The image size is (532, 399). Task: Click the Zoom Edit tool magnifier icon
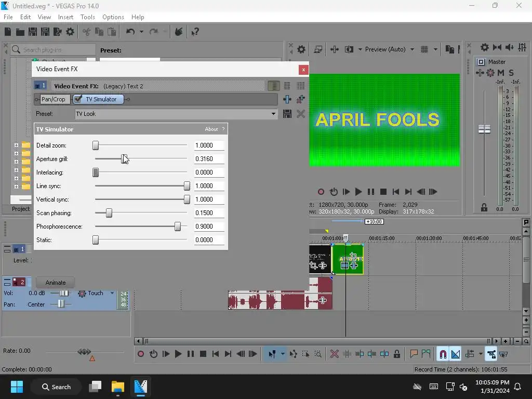(318, 354)
